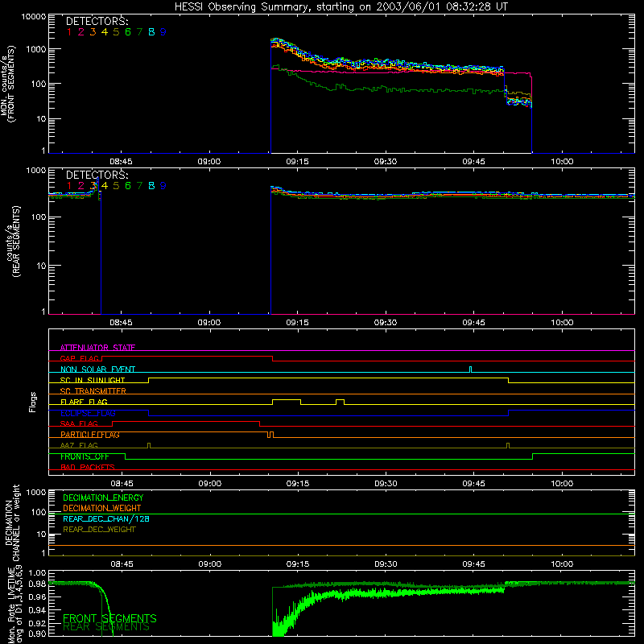Select detector 4 in front segments legend
The image size is (644, 644).
pos(105,32)
